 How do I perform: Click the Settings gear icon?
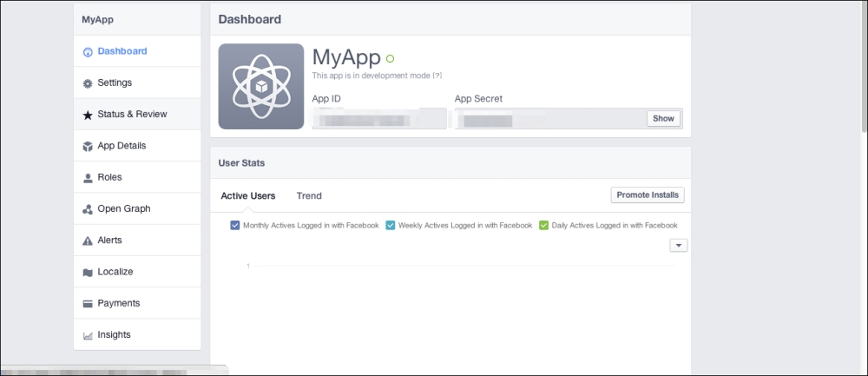click(x=88, y=83)
